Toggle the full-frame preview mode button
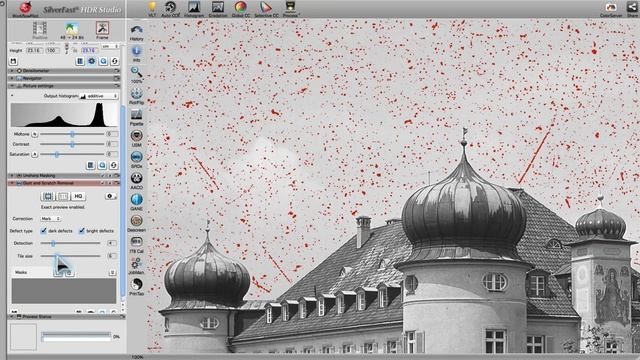This screenshot has width=640, height=360. click(x=48, y=196)
